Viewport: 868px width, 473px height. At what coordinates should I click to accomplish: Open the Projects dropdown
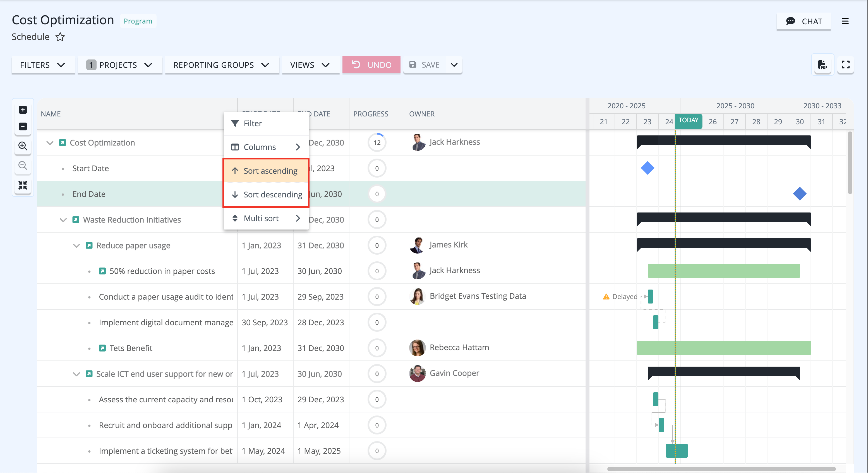tap(120, 65)
